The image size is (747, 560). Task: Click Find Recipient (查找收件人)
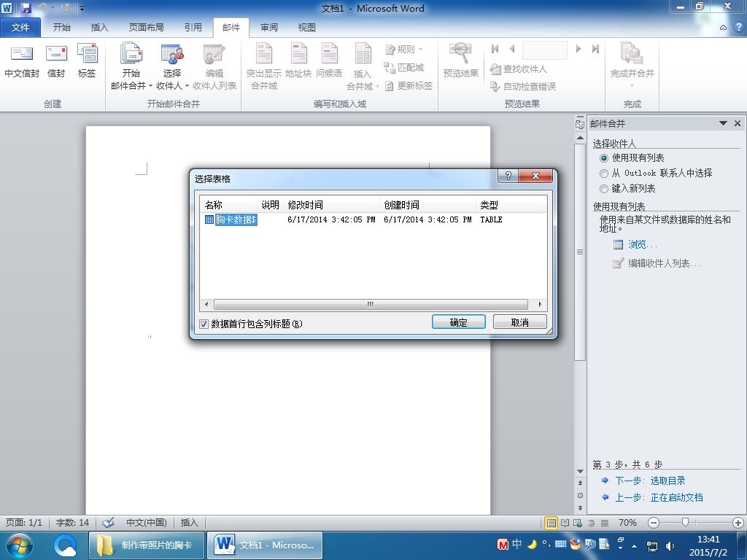tap(519, 69)
